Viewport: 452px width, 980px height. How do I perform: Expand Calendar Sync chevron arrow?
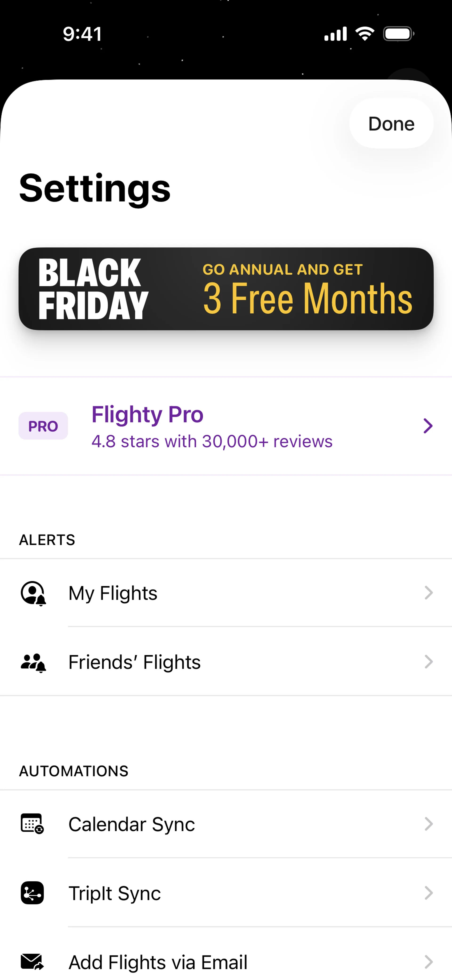pyautogui.click(x=428, y=824)
